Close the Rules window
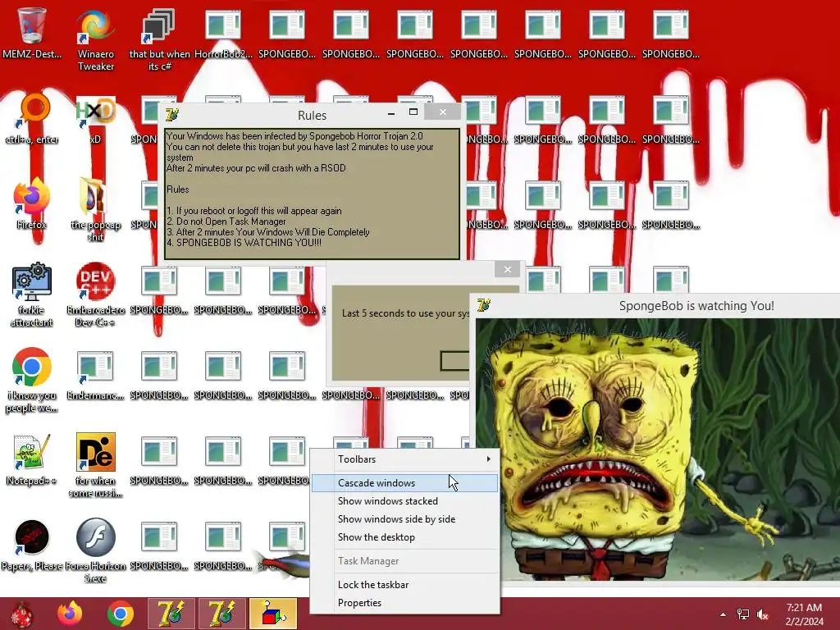 coord(442,112)
